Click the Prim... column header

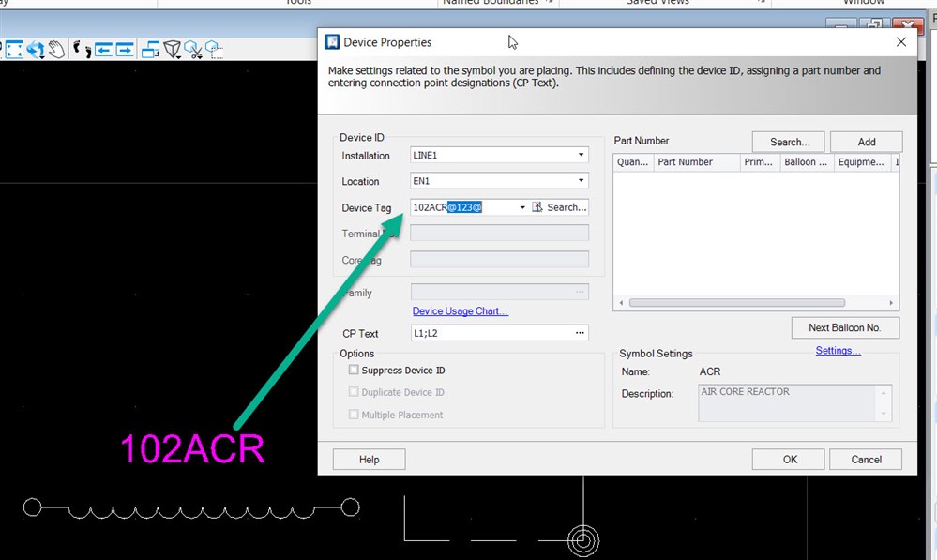[760, 162]
